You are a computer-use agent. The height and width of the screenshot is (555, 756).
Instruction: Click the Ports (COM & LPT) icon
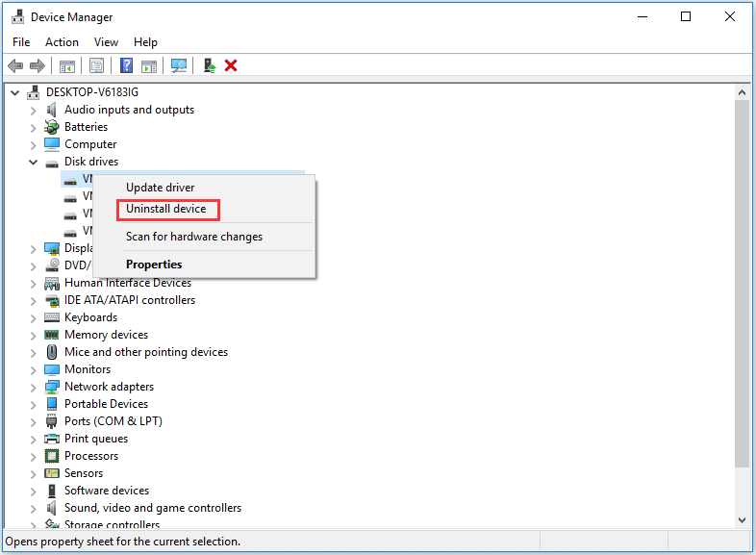coord(52,421)
